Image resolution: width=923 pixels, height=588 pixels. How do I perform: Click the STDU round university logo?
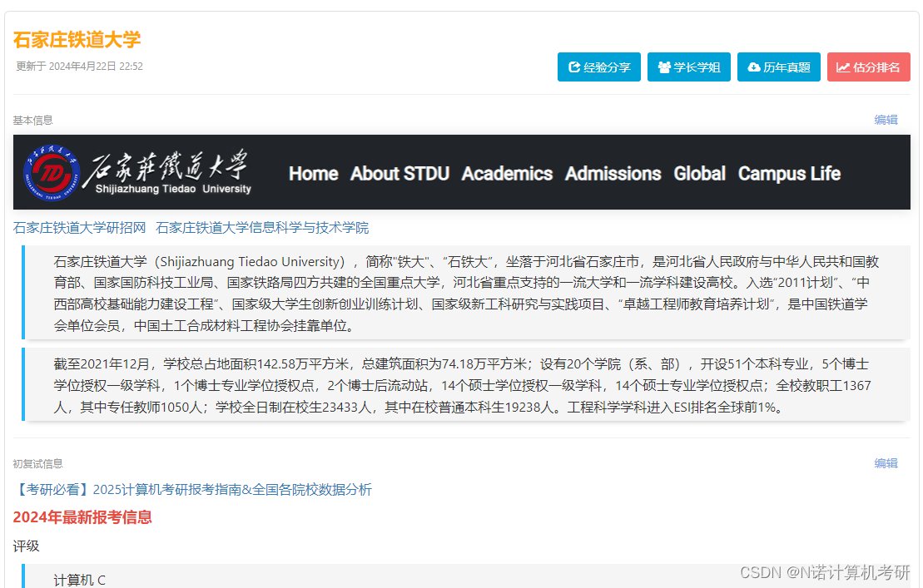(x=52, y=172)
